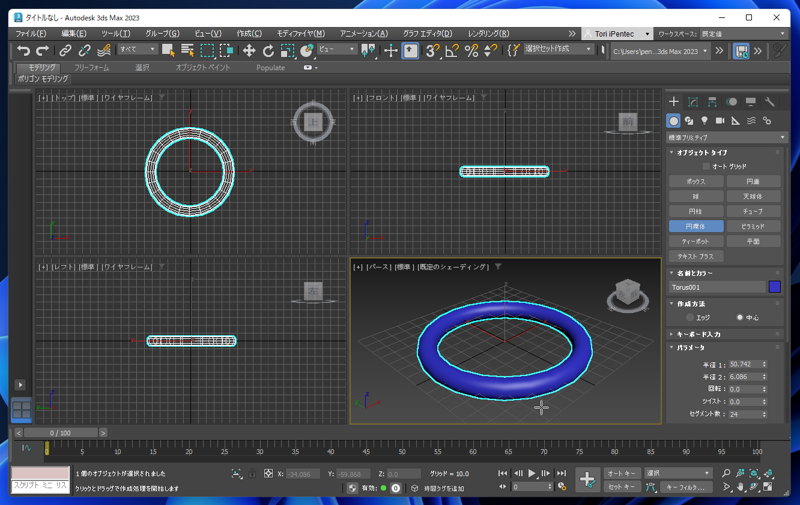Select the Cameras creation category icon
The image size is (800, 505).
[720, 121]
